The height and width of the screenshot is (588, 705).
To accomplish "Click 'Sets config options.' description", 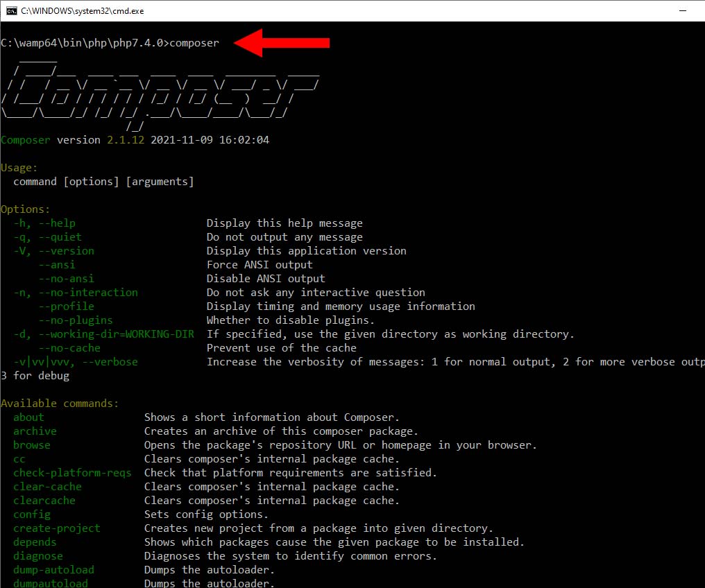I will [x=206, y=514].
